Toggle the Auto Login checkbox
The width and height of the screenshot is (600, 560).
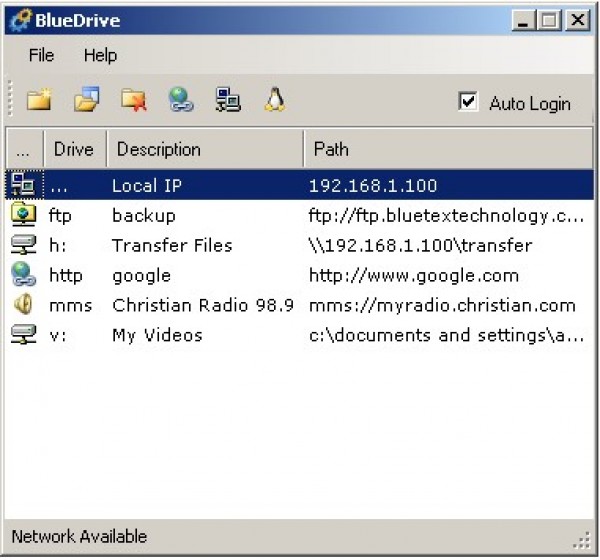point(468,102)
